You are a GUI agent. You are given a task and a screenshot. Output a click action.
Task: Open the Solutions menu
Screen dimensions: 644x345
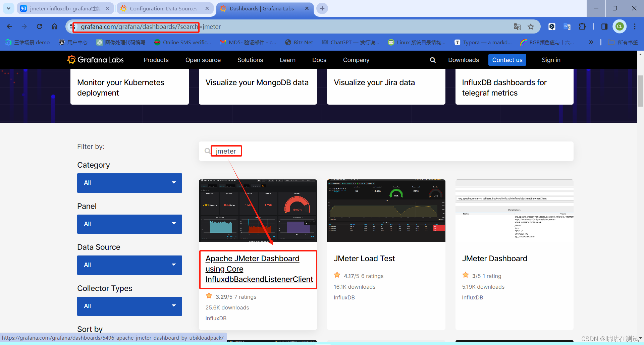pyautogui.click(x=250, y=60)
